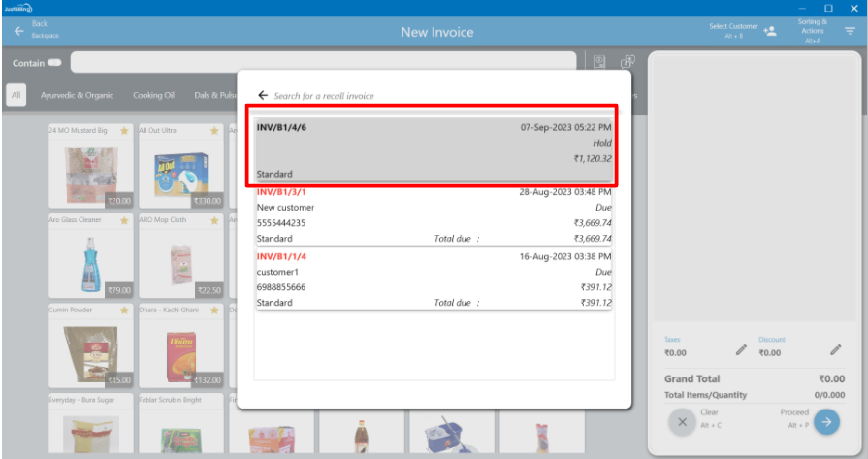Open Sorting & Actions filter icon

pyautogui.click(x=850, y=31)
